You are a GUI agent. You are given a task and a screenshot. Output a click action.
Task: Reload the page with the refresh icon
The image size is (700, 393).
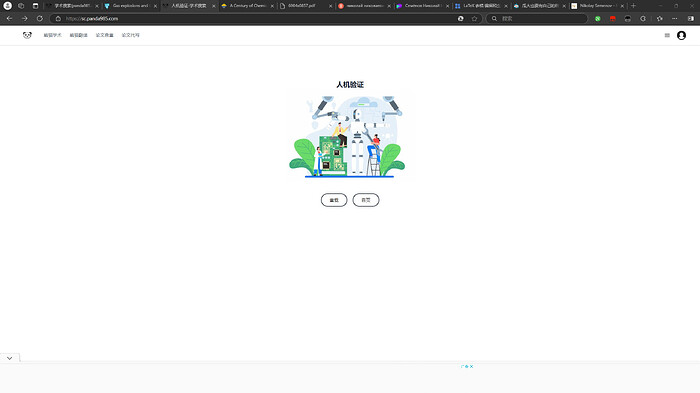[40, 18]
